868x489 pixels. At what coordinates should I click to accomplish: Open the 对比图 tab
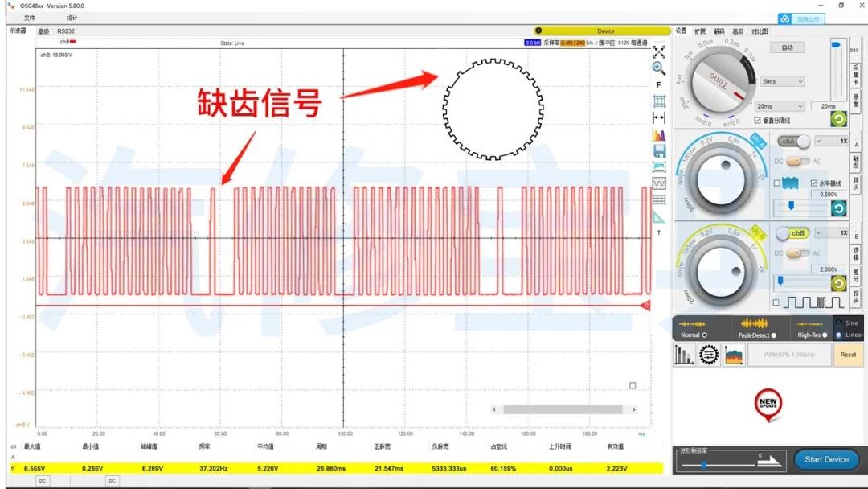(759, 31)
